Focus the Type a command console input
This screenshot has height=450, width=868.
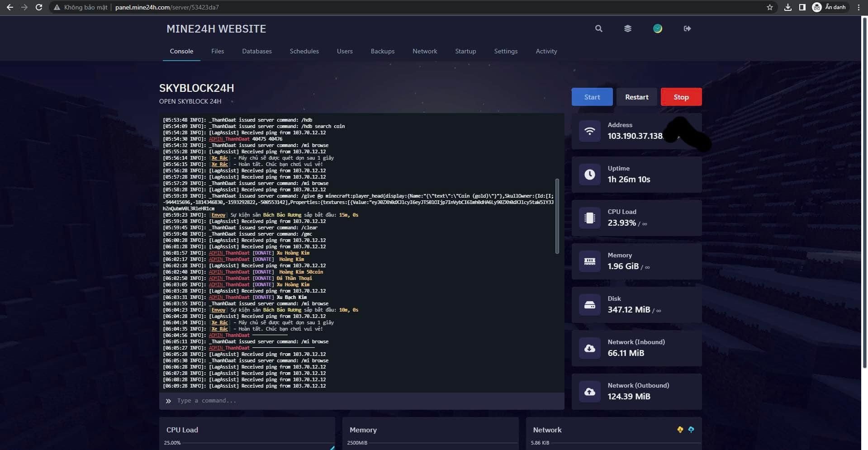click(x=362, y=401)
